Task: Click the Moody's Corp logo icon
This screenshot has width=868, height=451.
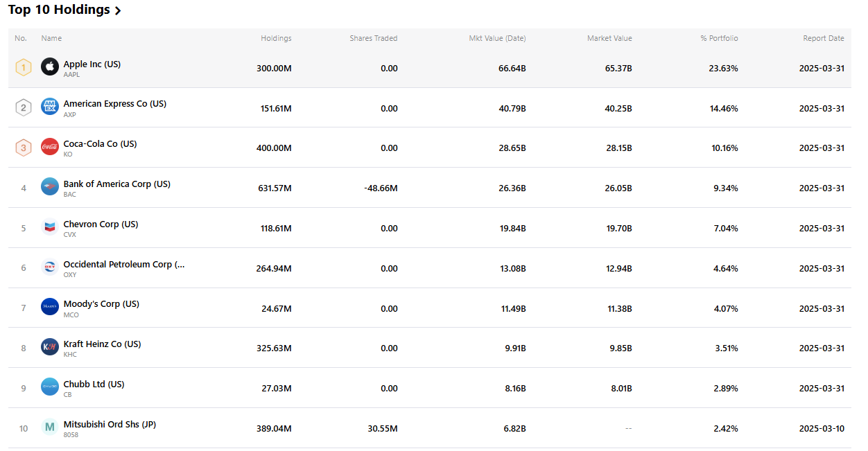Action: 50,307
